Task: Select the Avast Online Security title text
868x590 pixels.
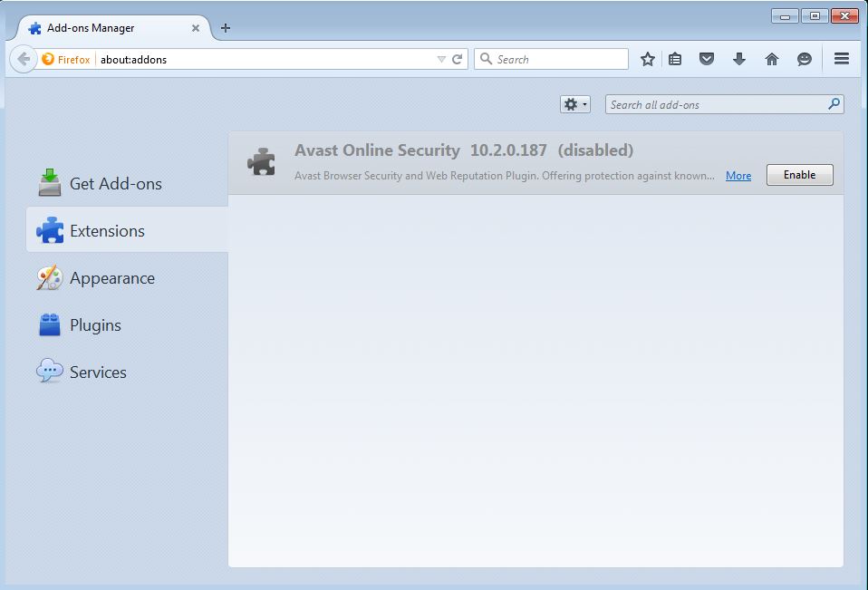Action: pos(377,150)
